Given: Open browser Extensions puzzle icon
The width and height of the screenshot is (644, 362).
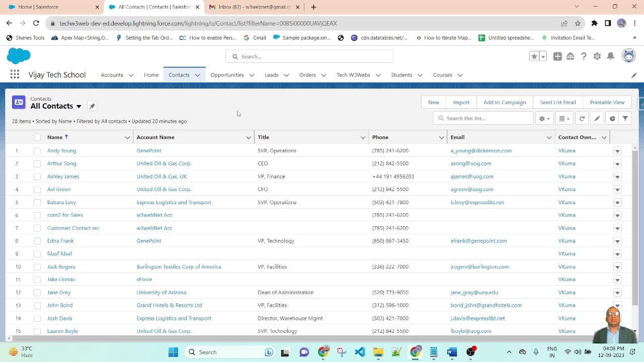Looking at the screenshot, I should coord(595,23).
